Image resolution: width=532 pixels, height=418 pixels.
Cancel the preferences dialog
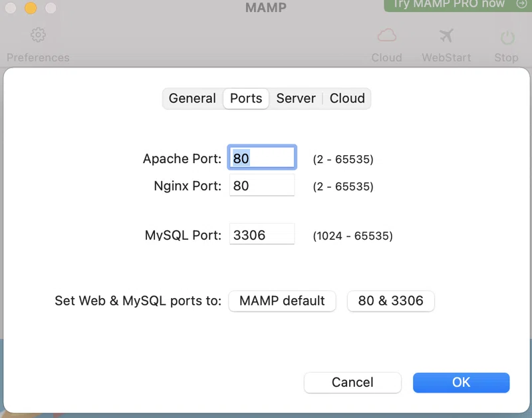(352, 382)
